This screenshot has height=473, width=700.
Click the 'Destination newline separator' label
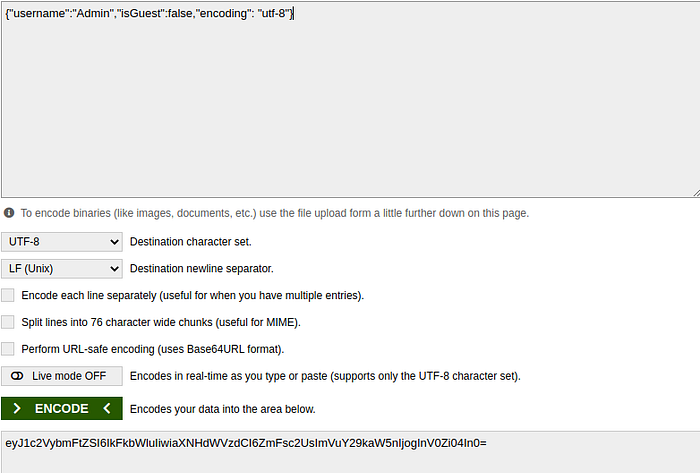(x=201, y=269)
